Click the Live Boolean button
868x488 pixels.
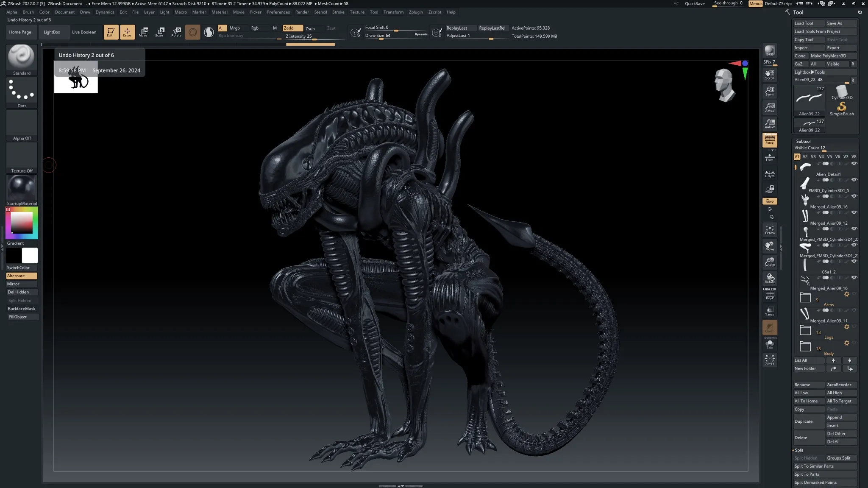click(x=84, y=32)
